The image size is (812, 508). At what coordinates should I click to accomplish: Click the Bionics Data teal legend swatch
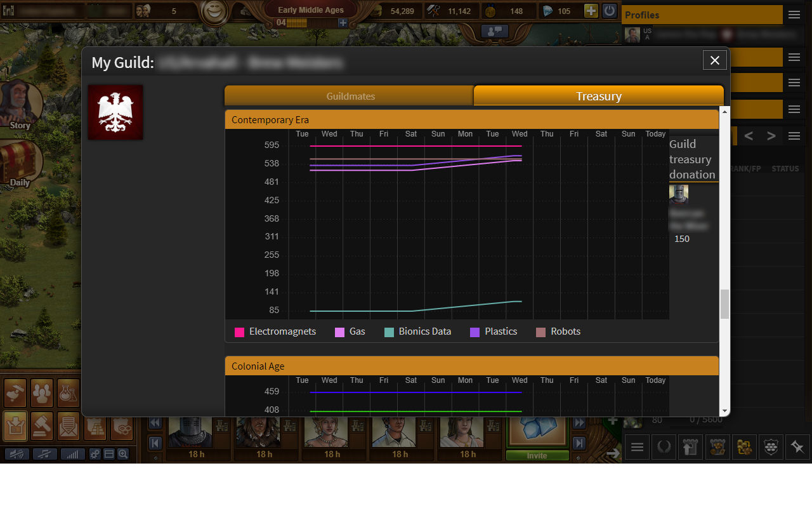pyautogui.click(x=390, y=332)
